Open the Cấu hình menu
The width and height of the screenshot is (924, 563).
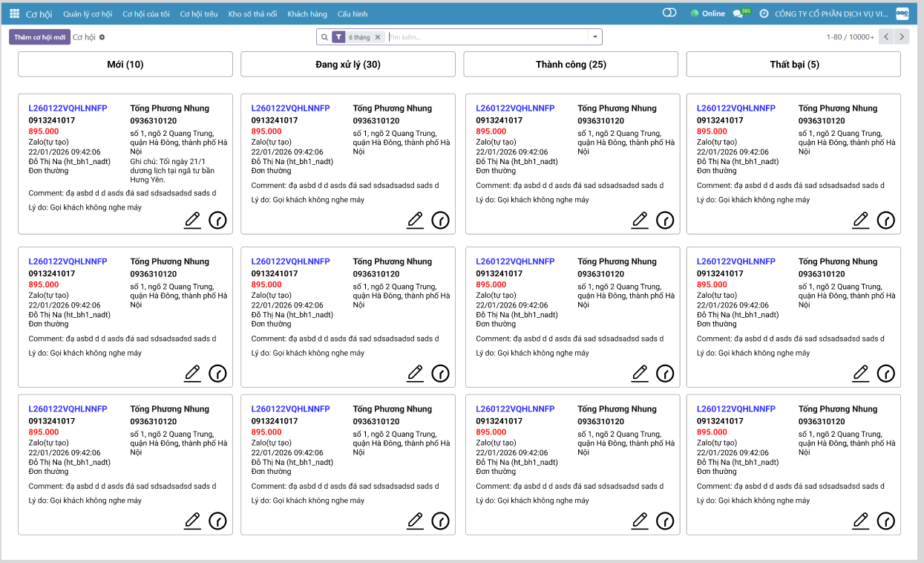(x=353, y=13)
